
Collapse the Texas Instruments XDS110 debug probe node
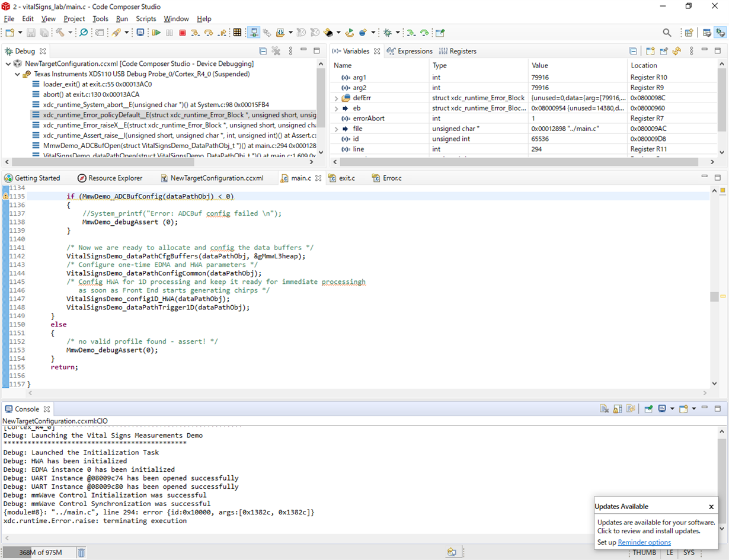click(x=17, y=75)
